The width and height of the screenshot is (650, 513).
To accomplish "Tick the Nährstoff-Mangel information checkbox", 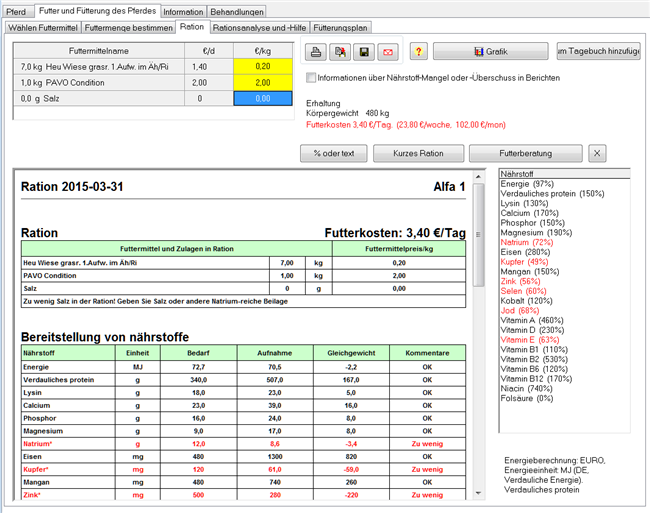I will 310,77.
